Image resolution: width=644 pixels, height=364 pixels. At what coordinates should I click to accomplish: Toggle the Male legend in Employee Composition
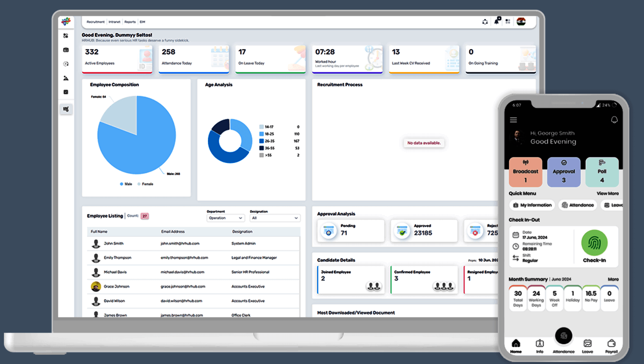[126, 184]
